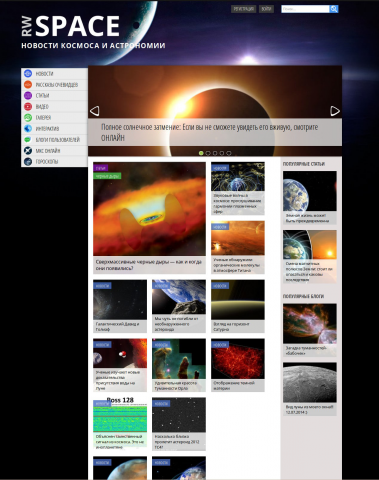
Task: Click the Блоги пользователей speech-bubble icon
Action: (28, 139)
